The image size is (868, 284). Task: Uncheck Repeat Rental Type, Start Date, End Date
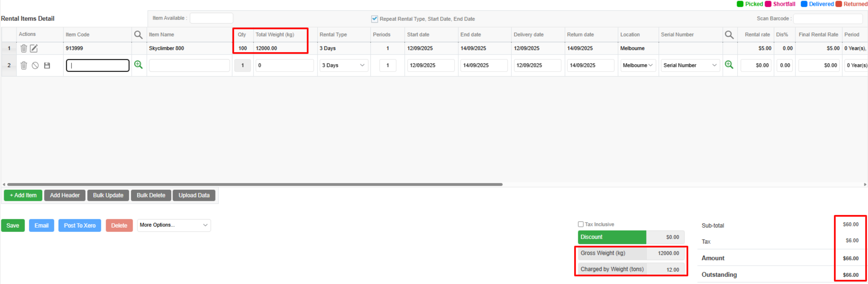tap(375, 19)
